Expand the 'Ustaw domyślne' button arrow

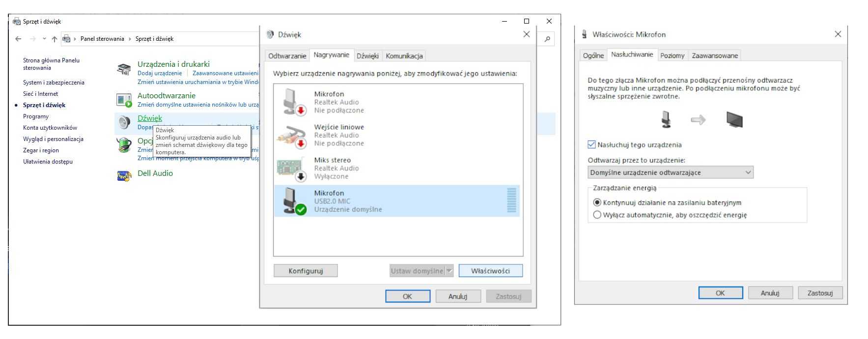coord(449,271)
